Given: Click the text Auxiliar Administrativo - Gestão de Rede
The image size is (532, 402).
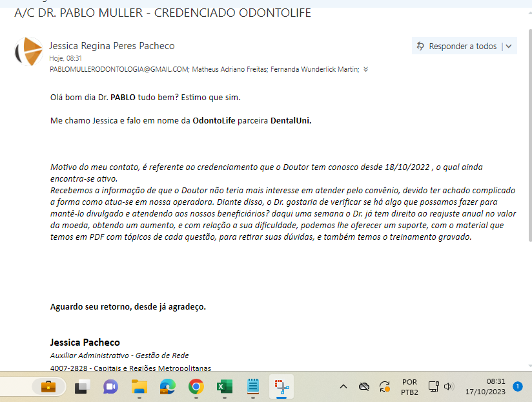Looking at the screenshot, I should 119,355.
